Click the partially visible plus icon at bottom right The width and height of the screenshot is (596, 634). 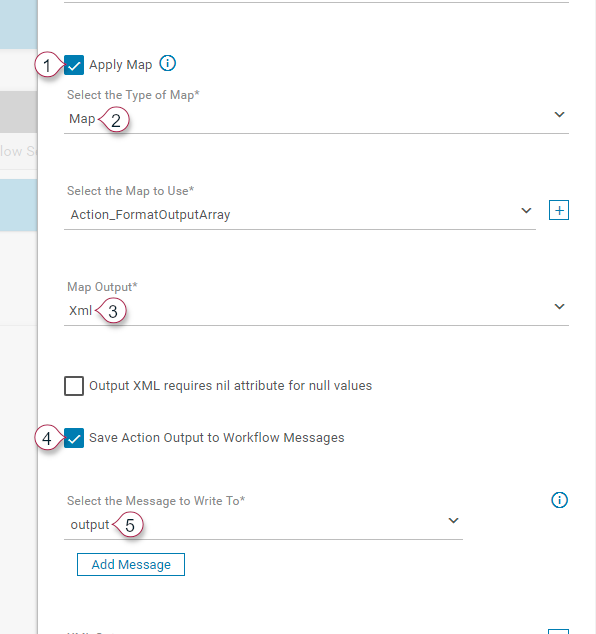click(558, 631)
